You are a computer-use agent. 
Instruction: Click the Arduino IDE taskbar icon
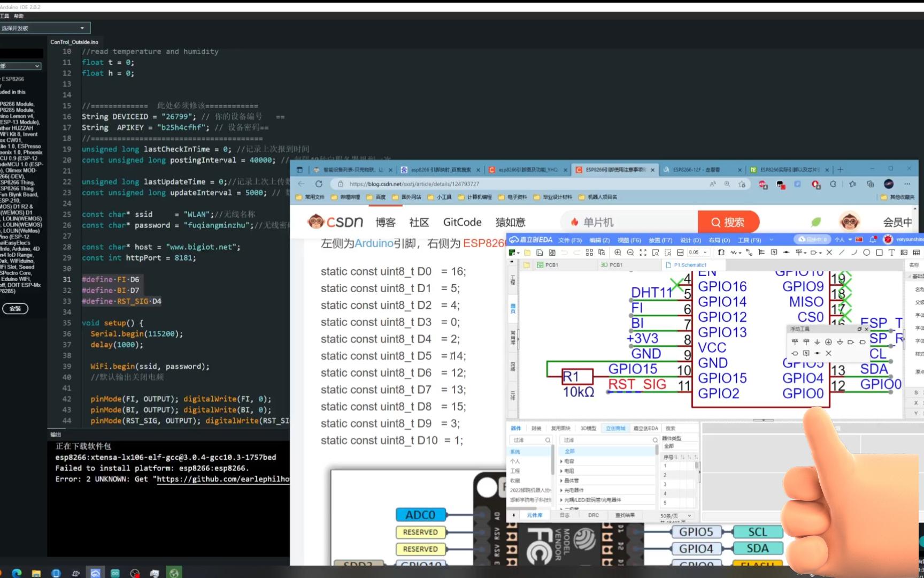coord(115,573)
